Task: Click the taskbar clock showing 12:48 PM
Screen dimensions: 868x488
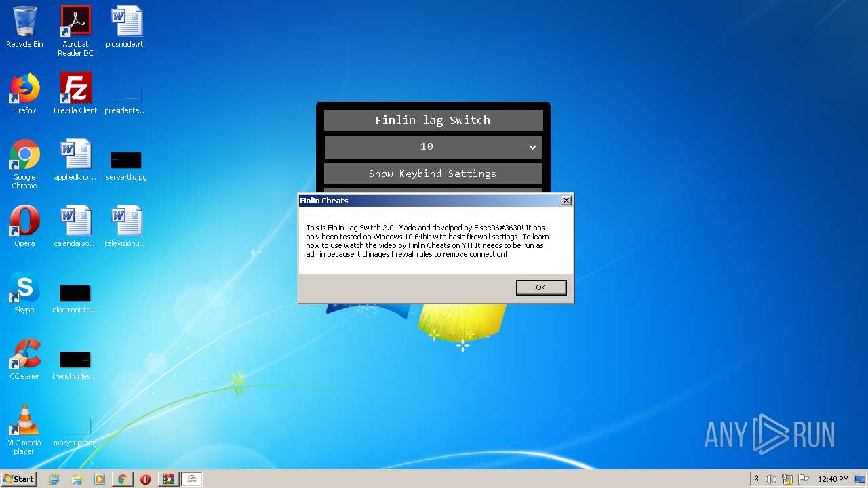Action: point(833,479)
